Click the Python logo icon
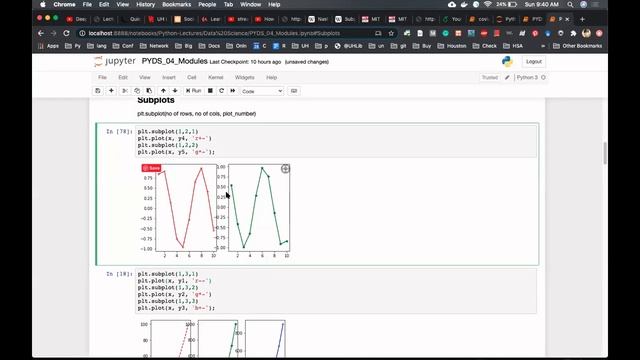The height and width of the screenshot is (360, 640). 507,61
